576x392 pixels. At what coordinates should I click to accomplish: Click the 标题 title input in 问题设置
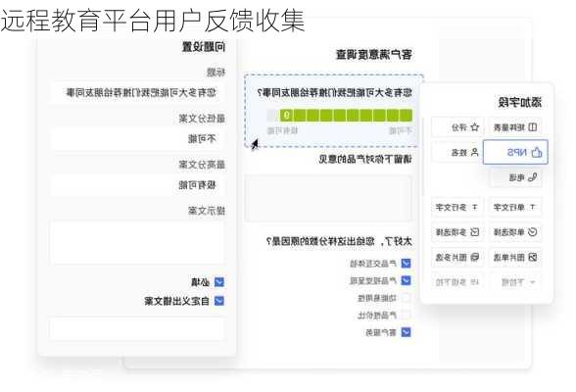click(137, 92)
